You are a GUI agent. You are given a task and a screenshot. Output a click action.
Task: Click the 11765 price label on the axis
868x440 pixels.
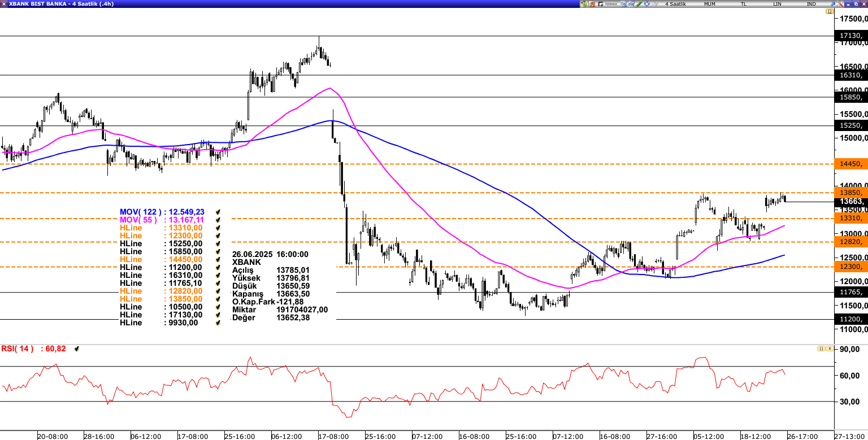[x=850, y=292]
